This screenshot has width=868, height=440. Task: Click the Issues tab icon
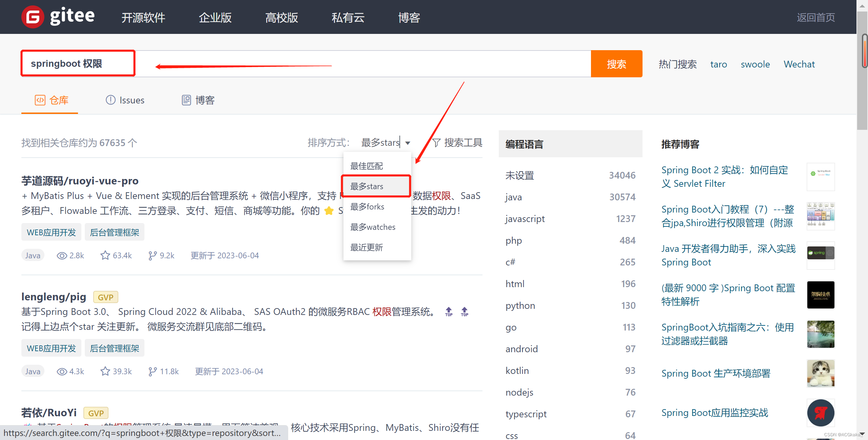[110, 100]
